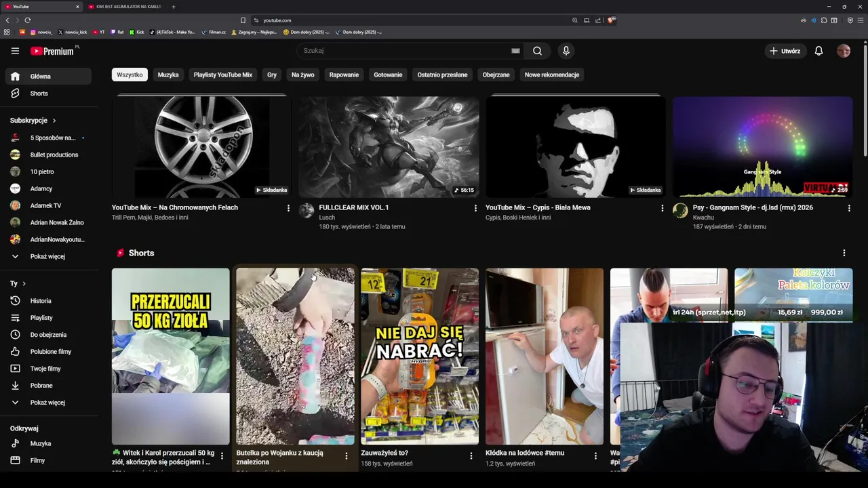Select the Rapowanie filter chip
The image size is (868, 488).
[x=344, y=75]
